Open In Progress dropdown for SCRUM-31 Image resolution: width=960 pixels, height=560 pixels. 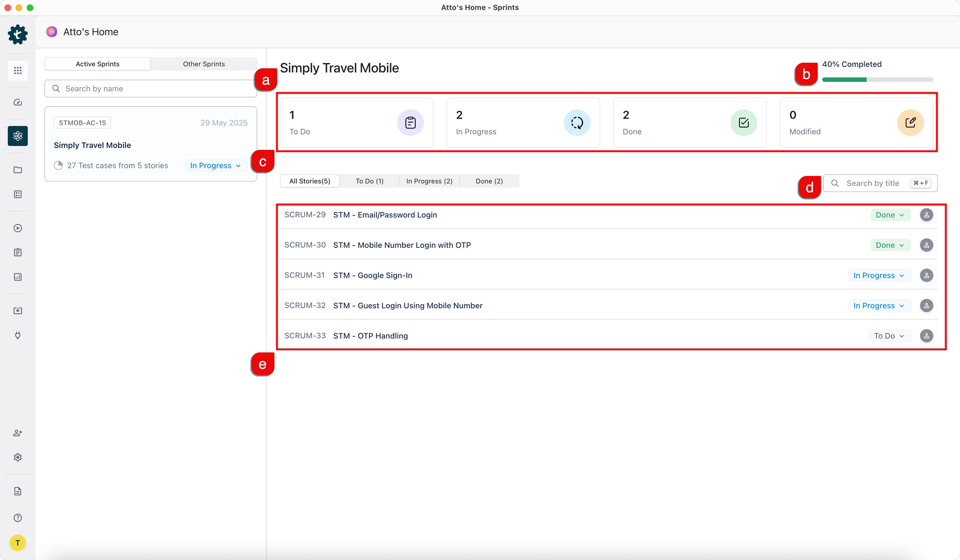click(x=879, y=275)
